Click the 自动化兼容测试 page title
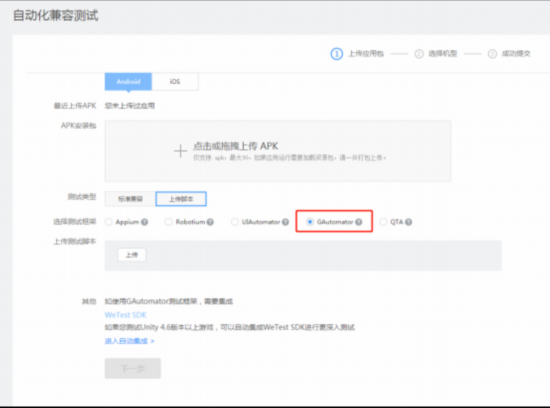This screenshot has height=408, width=550. 56,16
